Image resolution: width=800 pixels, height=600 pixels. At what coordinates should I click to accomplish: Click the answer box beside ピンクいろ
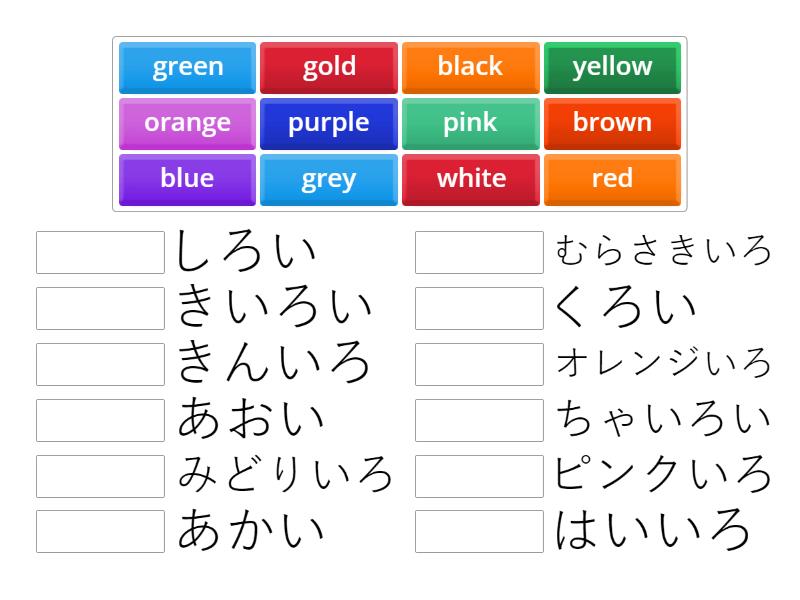tap(477, 476)
